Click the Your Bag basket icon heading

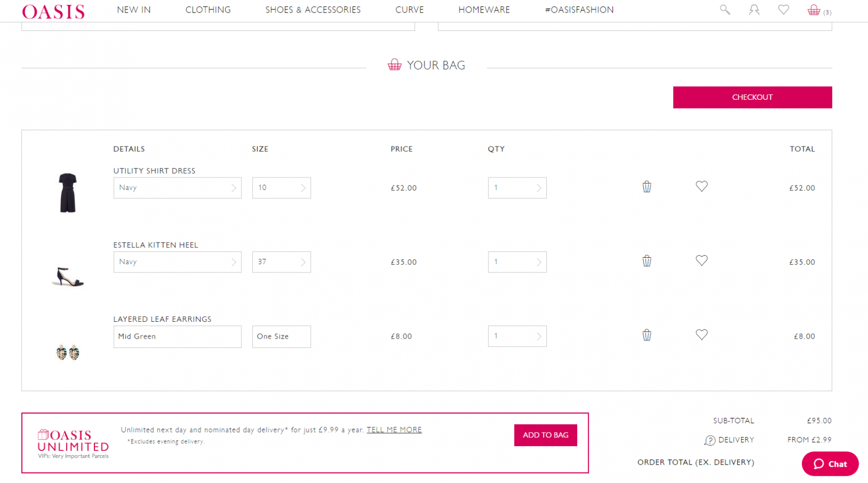pos(394,65)
